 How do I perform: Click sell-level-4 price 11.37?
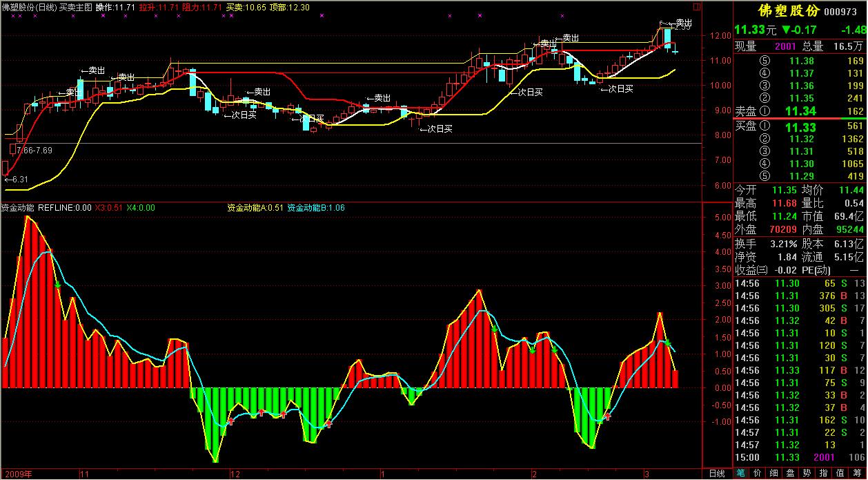801,73
